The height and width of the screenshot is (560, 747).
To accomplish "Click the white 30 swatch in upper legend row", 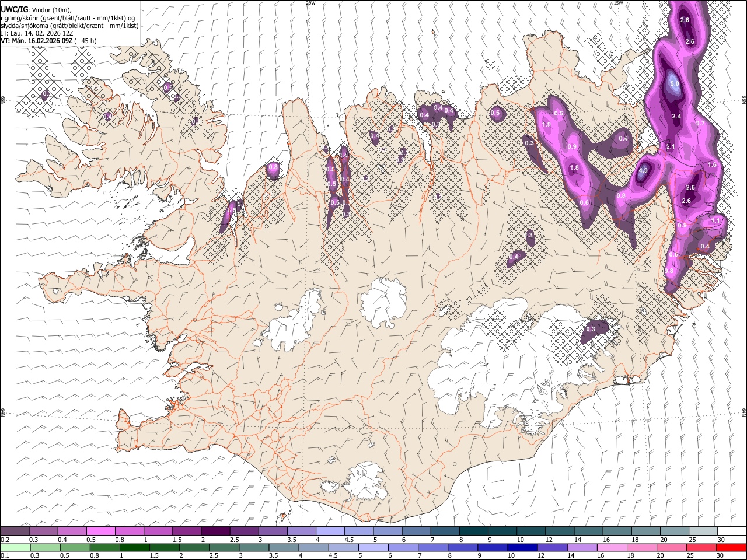I will coord(732,531).
